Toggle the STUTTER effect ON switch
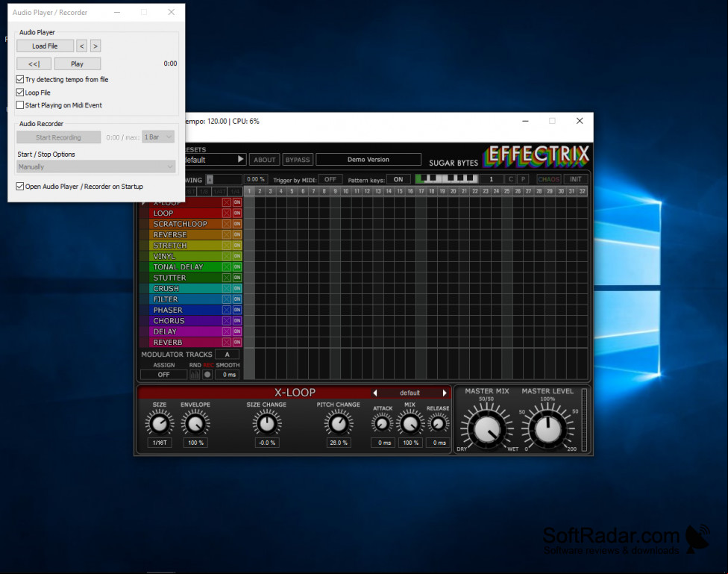The image size is (728, 574). point(236,278)
